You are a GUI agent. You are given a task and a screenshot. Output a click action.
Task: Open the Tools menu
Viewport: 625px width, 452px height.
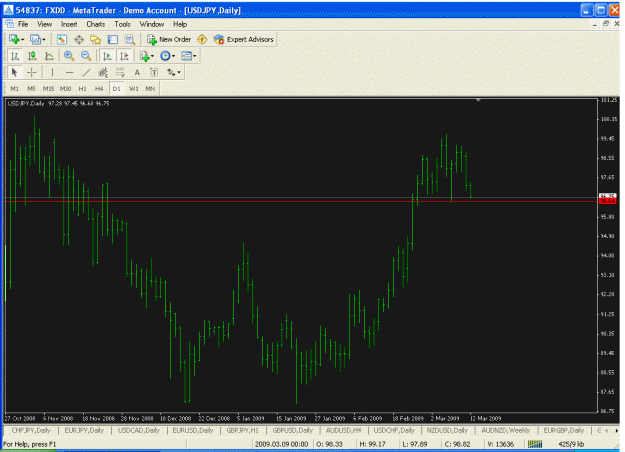[x=122, y=24]
